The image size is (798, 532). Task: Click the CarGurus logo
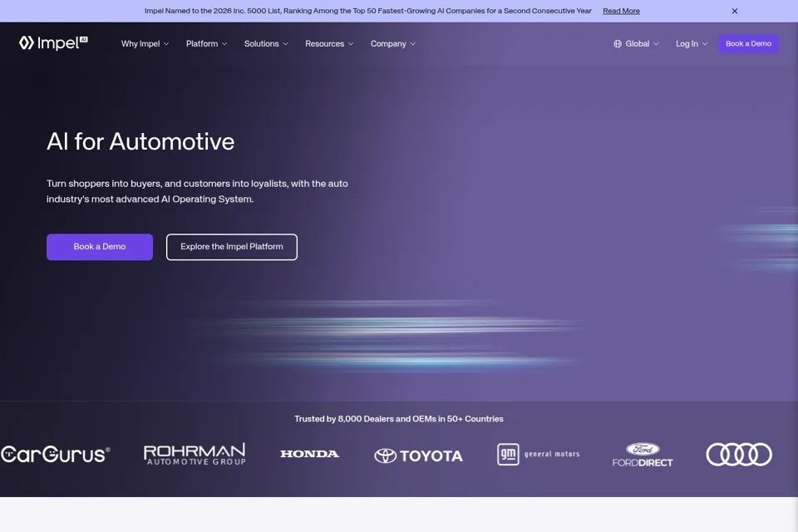[55, 454]
